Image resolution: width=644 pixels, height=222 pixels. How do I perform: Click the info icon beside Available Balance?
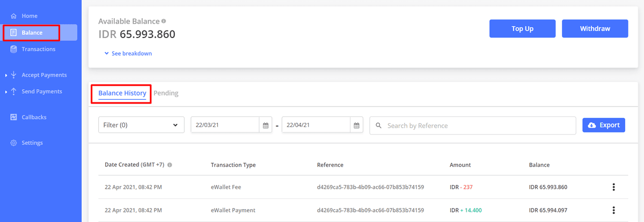pos(164,21)
